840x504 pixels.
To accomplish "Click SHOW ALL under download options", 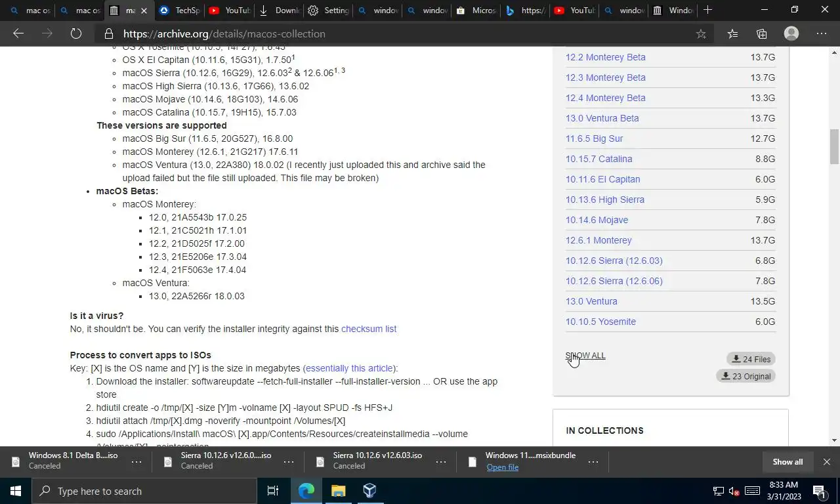I will (x=585, y=356).
